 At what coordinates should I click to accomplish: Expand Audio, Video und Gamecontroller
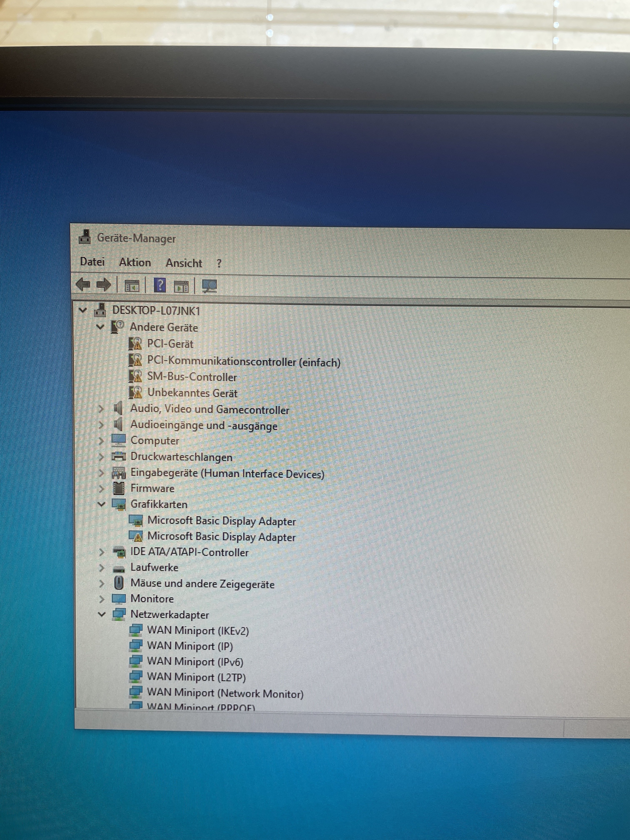[x=101, y=409]
